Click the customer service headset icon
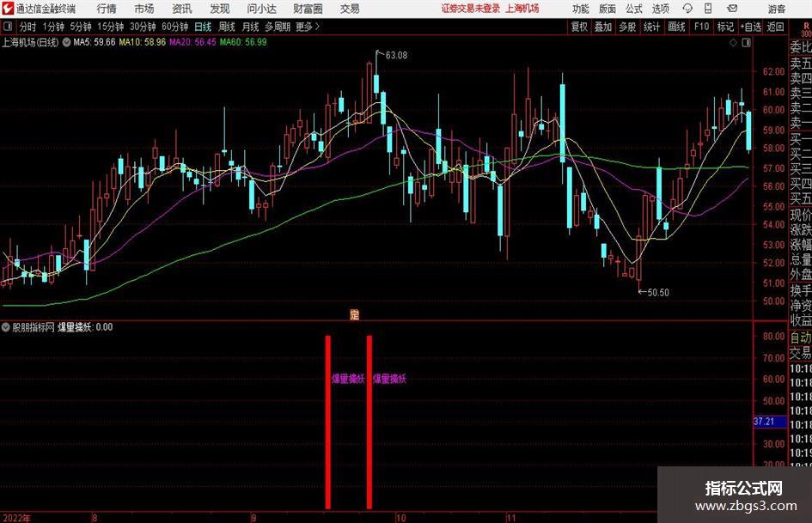The image size is (812, 523). pyautogui.click(x=687, y=9)
